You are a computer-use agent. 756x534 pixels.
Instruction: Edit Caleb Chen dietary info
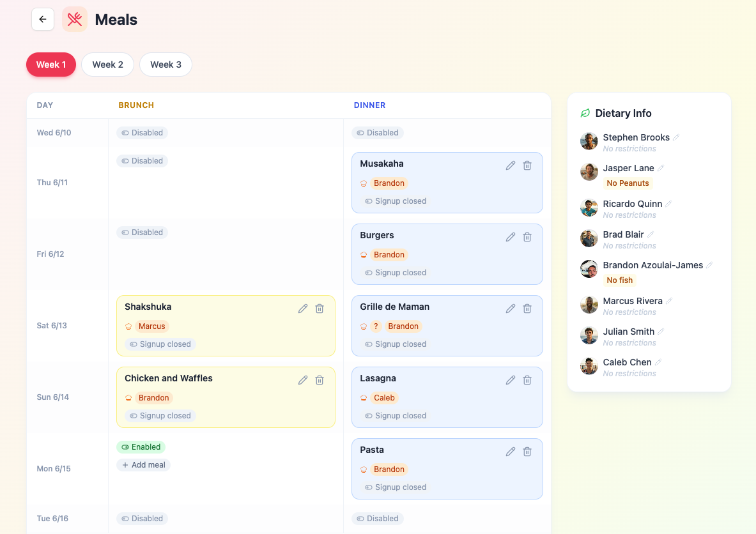click(658, 362)
